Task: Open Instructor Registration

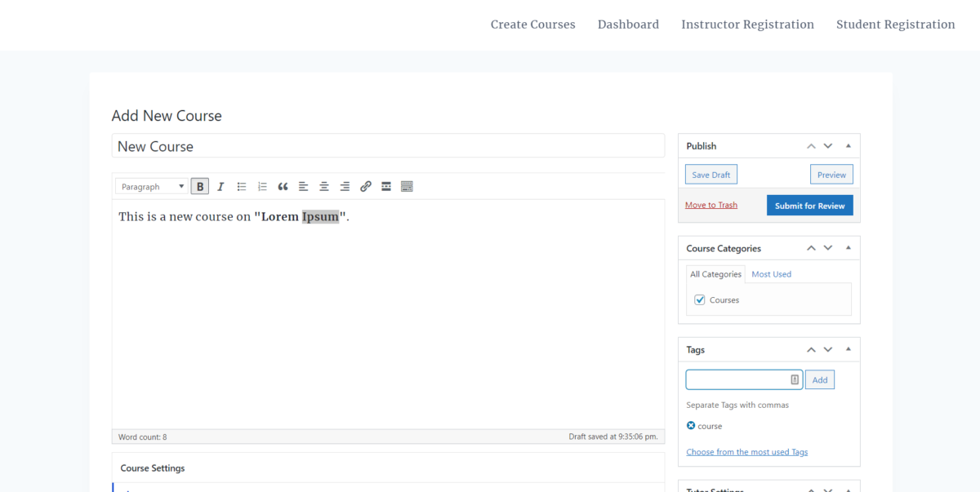Action: point(747,24)
